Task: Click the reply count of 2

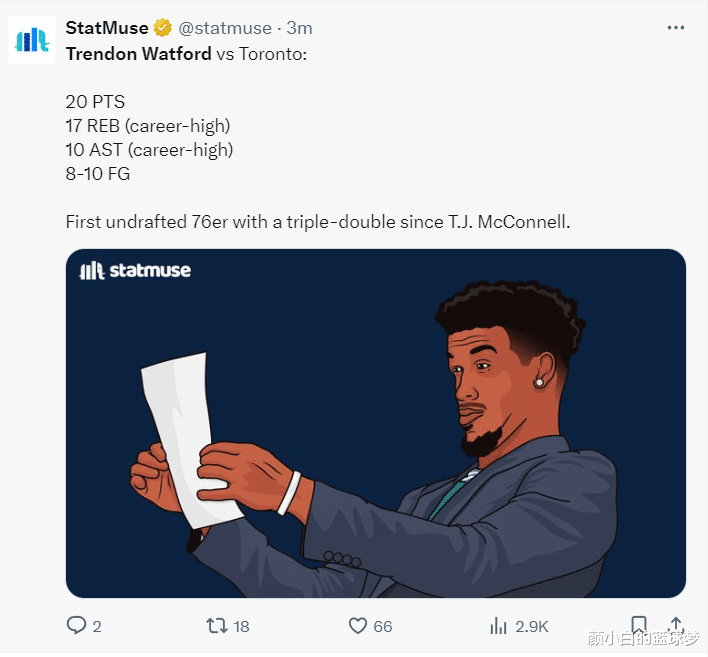Action: coord(97,627)
